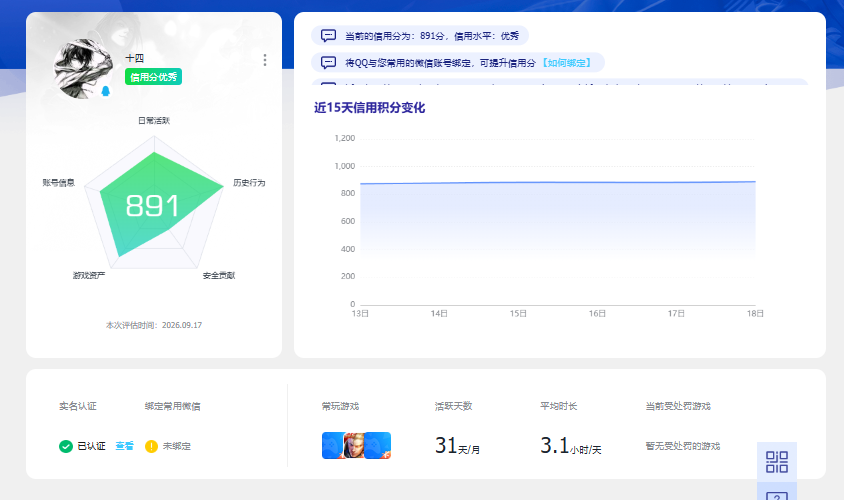Open the 【如何绑定】 link
This screenshot has width=844, height=500.
point(567,63)
